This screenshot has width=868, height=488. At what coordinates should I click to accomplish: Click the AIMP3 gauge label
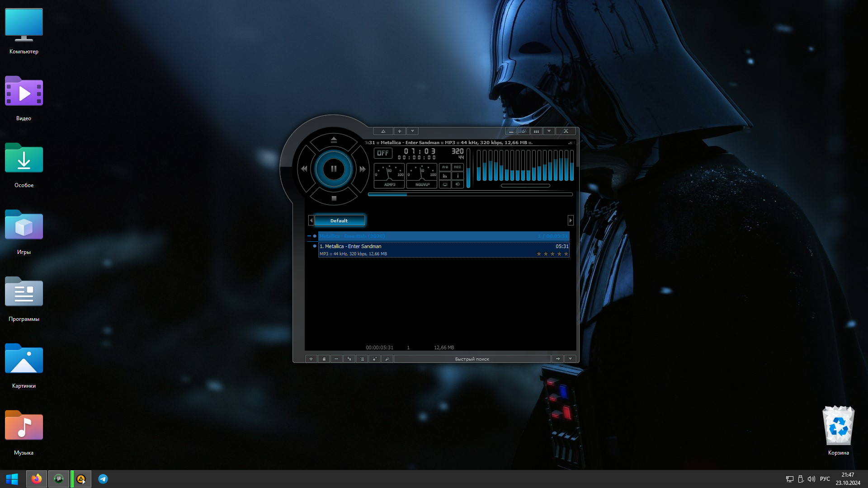click(390, 184)
